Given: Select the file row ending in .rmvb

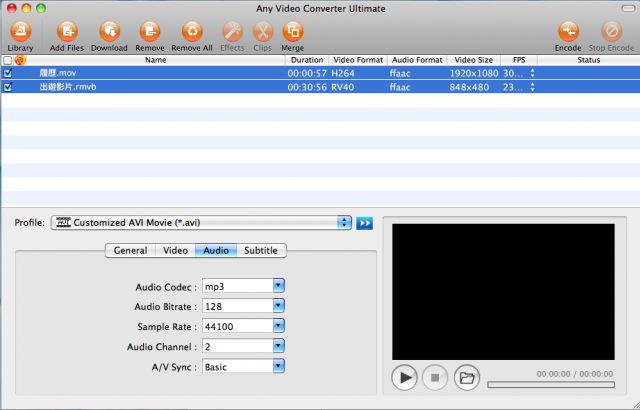Looking at the screenshot, I should coord(320,87).
